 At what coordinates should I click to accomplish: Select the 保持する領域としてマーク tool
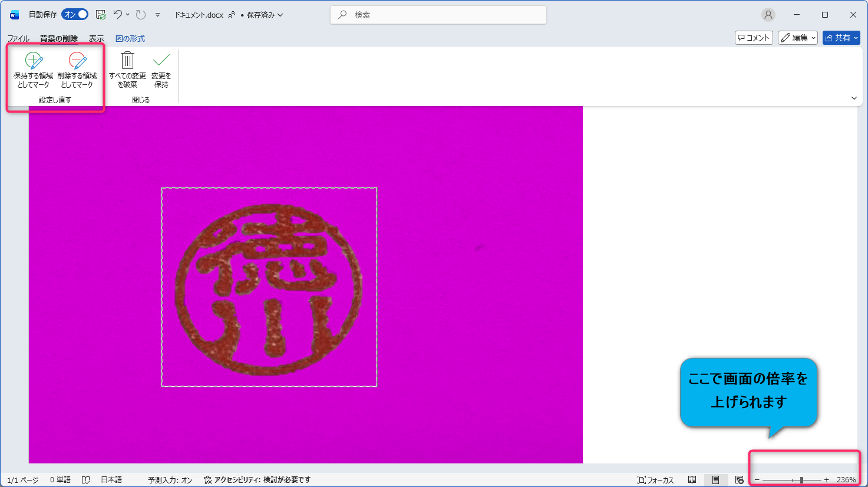(x=34, y=70)
